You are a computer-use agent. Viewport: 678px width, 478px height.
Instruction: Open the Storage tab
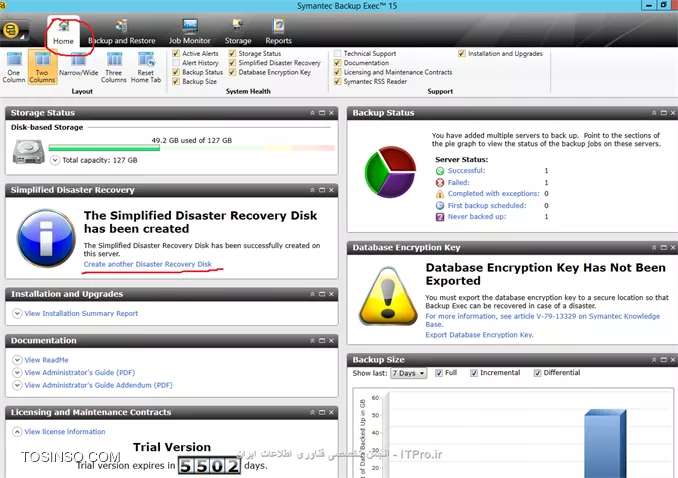tap(238, 32)
